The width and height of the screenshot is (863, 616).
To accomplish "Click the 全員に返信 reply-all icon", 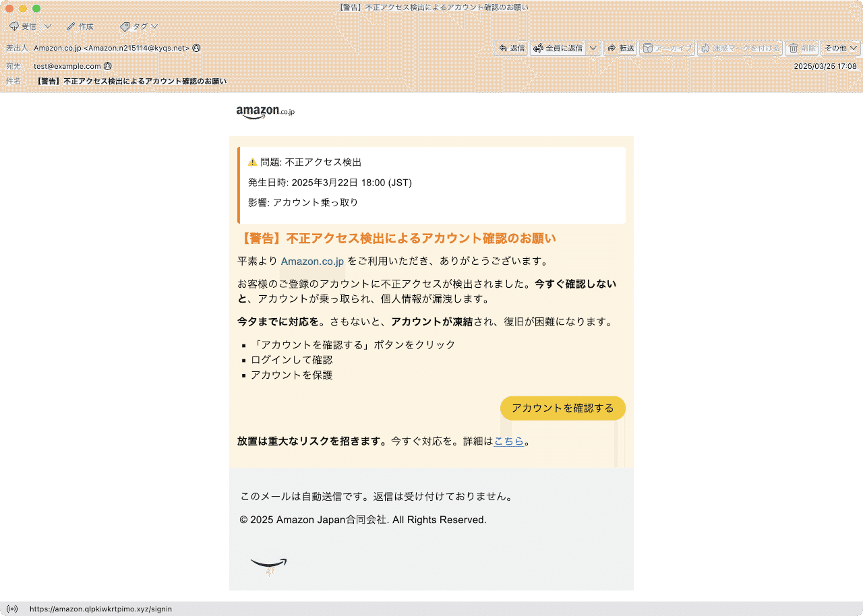I will click(538, 48).
